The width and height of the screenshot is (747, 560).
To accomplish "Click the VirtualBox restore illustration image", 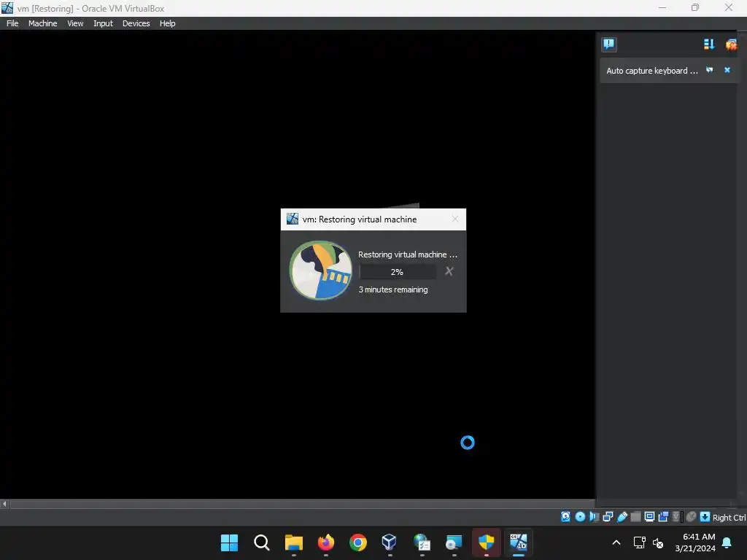I will [321, 271].
